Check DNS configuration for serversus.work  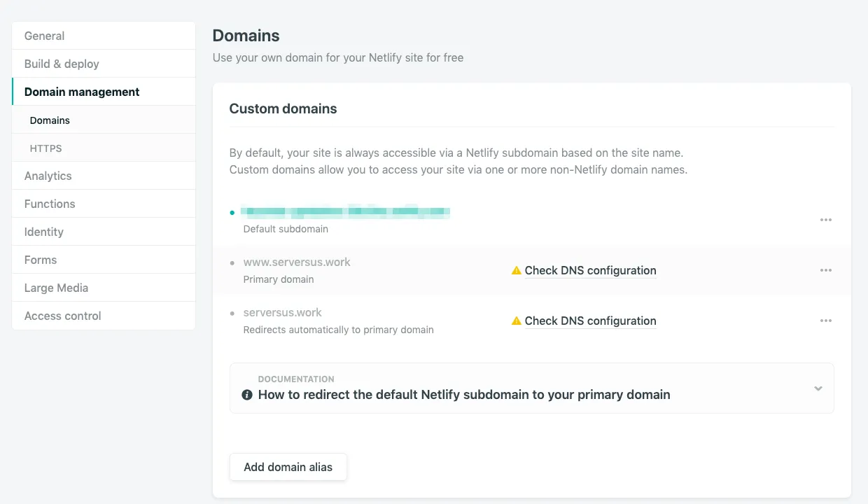click(x=591, y=321)
